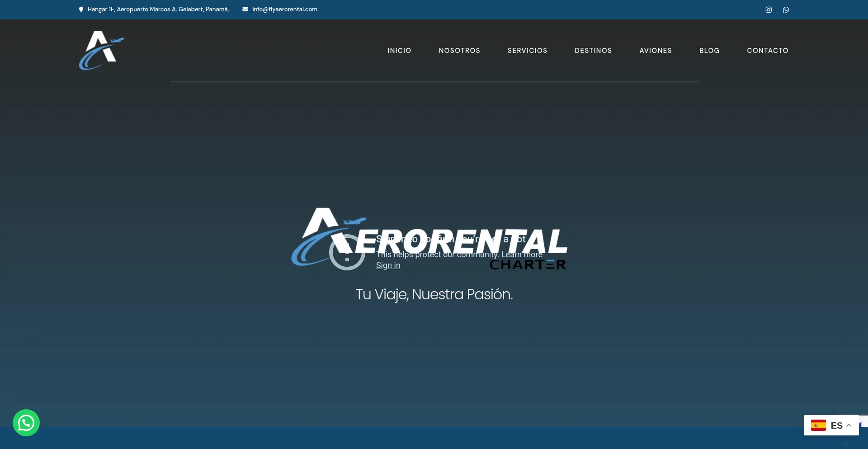Open the NOSOTROS menu item
This screenshot has width=868, height=449.
point(459,51)
